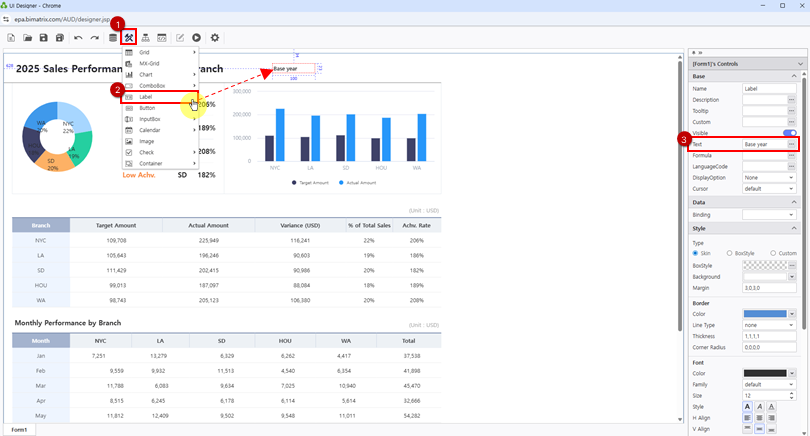The width and height of the screenshot is (810, 436).
Task: Click the Save icon in toolbar
Action: tap(44, 38)
